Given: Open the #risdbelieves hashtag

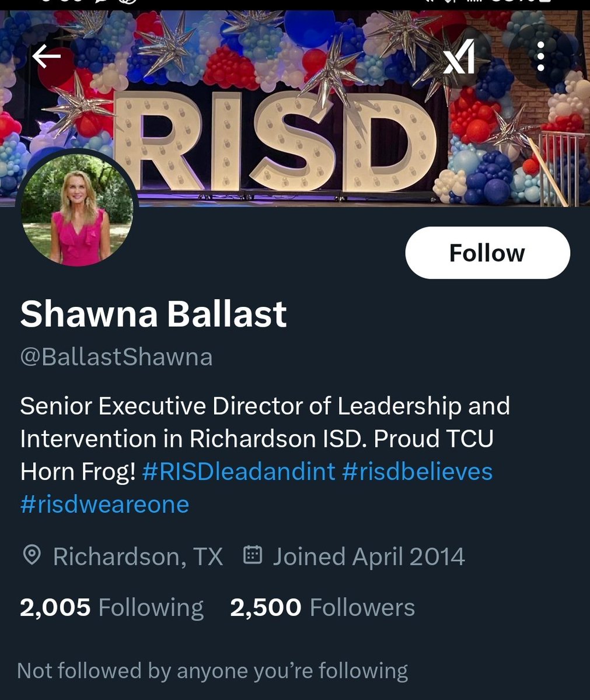Looking at the screenshot, I should pos(418,471).
